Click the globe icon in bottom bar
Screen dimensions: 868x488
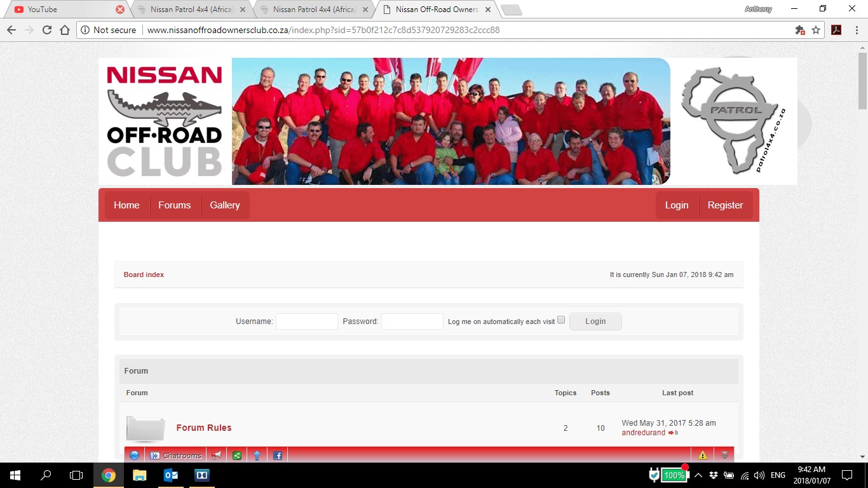point(134,455)
